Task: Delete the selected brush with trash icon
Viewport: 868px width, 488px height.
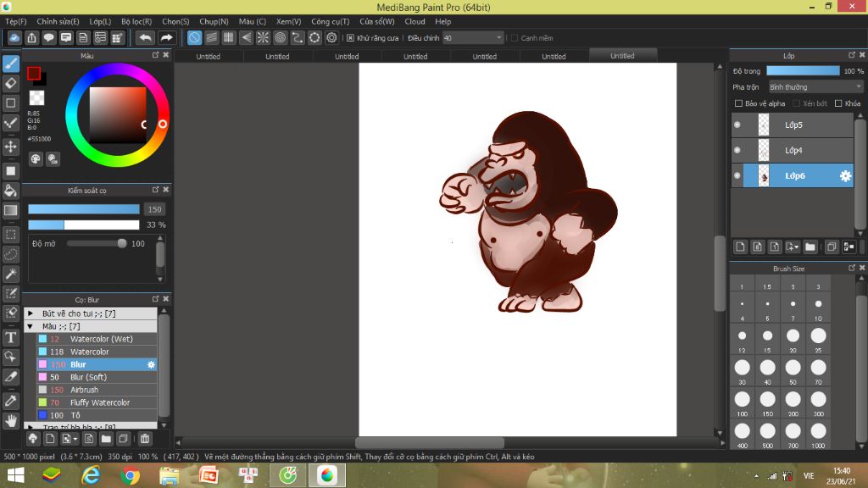Action: tap(145, 439)
